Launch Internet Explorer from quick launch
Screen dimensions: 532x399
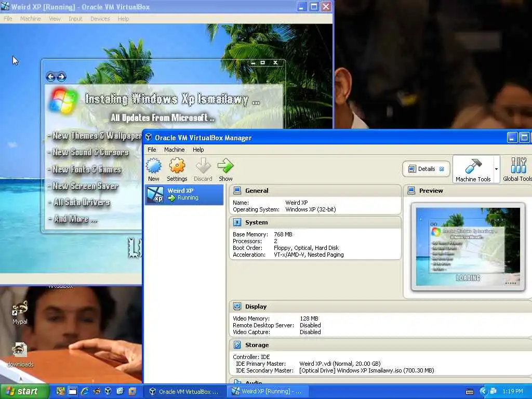[x=85, y=391]
